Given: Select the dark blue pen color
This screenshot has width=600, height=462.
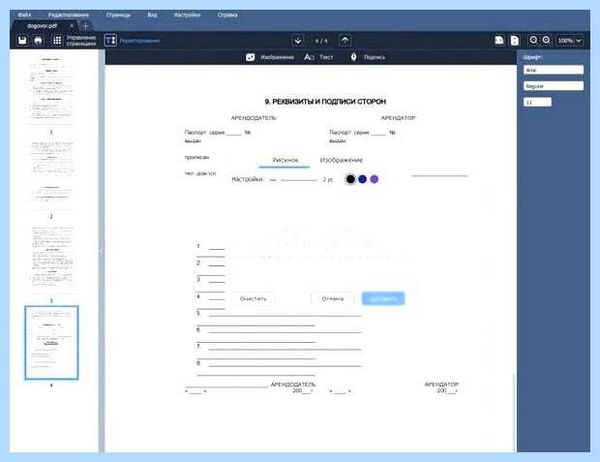Looking at the screenshot, I should pos(362,179).
